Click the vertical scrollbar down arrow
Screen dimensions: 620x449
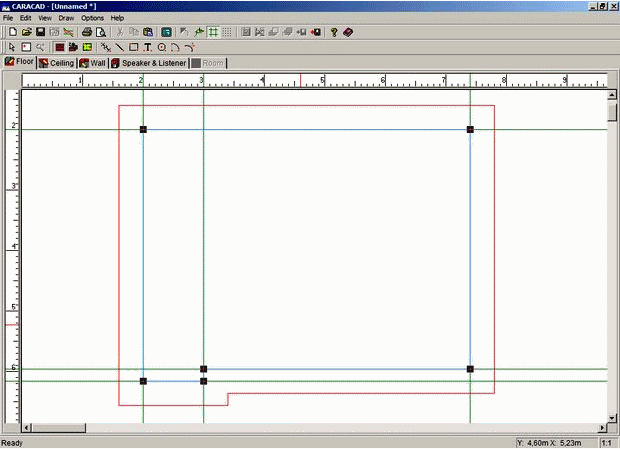[612, 418]
